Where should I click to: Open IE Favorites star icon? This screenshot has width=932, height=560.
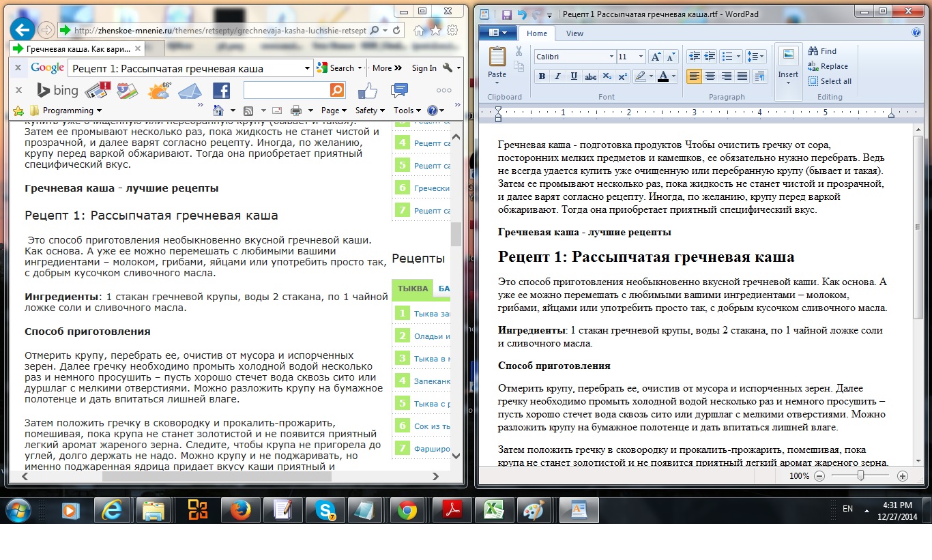[x=435, y=31]
